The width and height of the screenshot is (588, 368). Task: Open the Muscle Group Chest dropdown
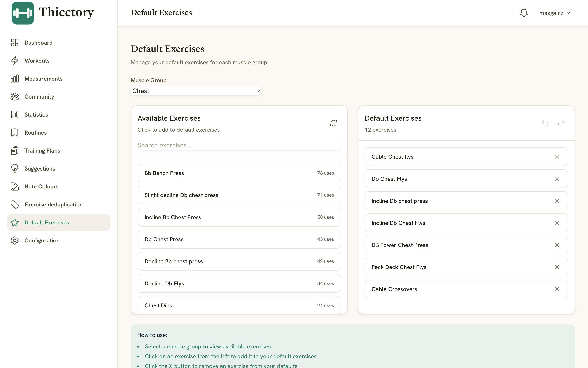(196, 91)
